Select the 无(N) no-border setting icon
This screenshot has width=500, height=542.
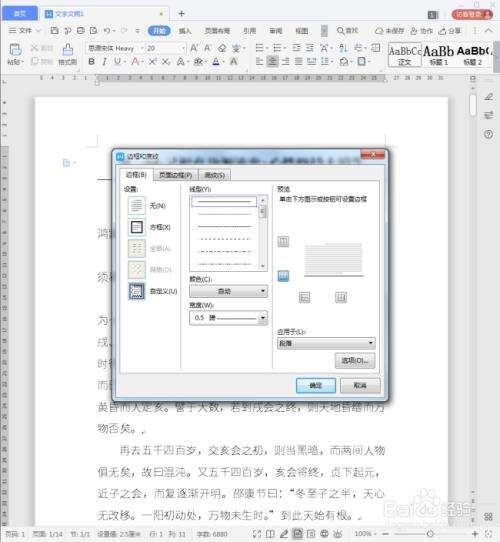(137, 205)
